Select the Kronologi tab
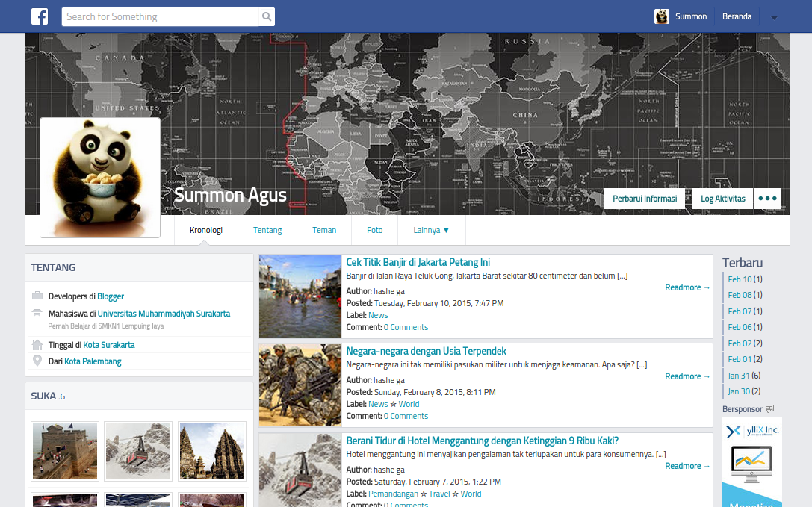812x507 pixels. [x=206, y=230]
